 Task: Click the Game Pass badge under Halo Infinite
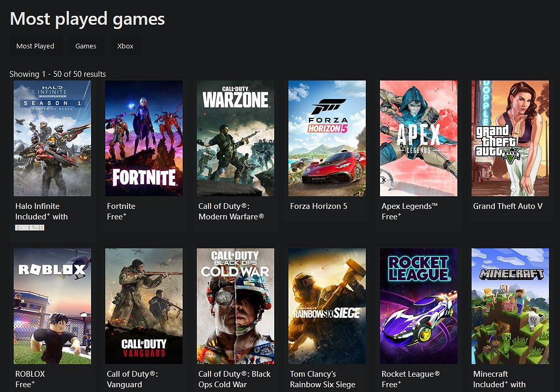click(28, 227)
